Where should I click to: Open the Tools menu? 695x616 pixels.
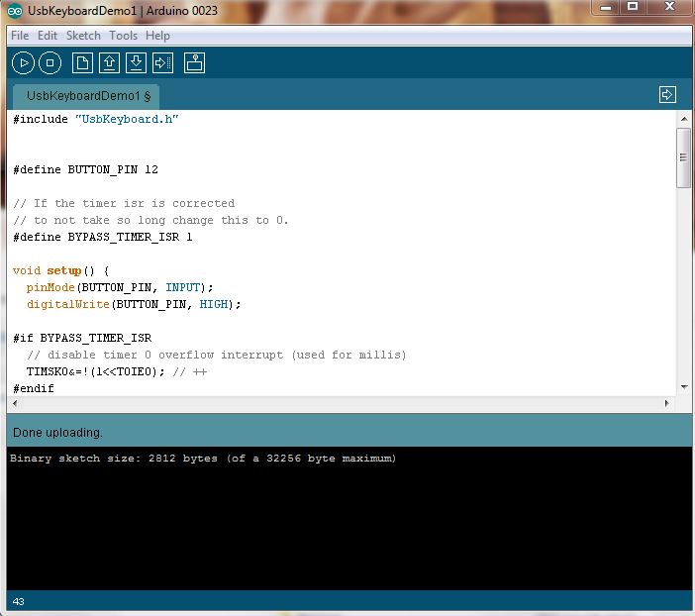click(123, 36)
